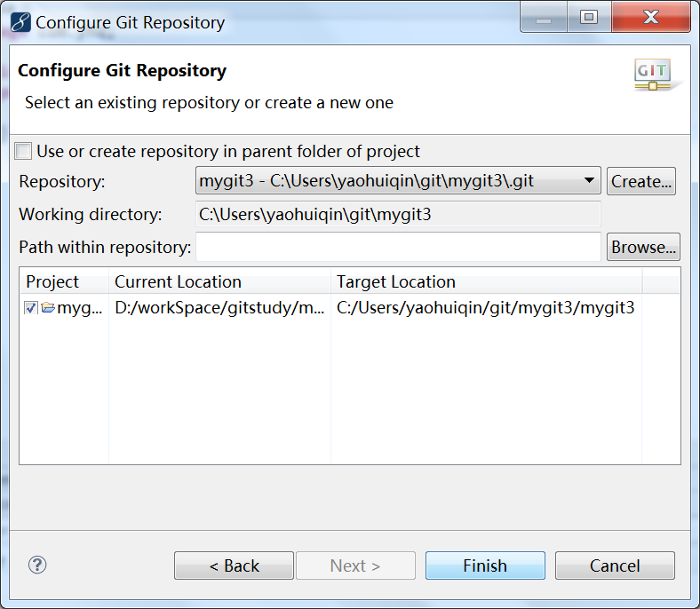Click the Browse... button
The width and height of the screenshot is (700, 609).
[x=643, y=247]
